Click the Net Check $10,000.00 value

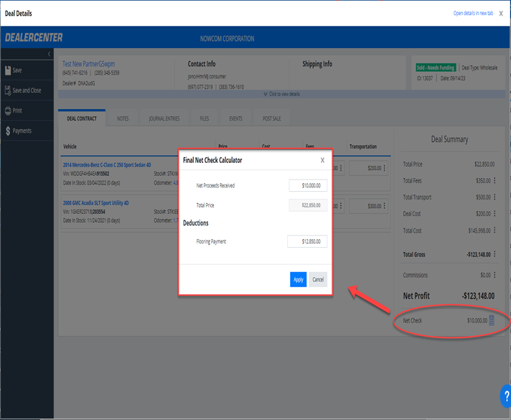coord(477,320)
